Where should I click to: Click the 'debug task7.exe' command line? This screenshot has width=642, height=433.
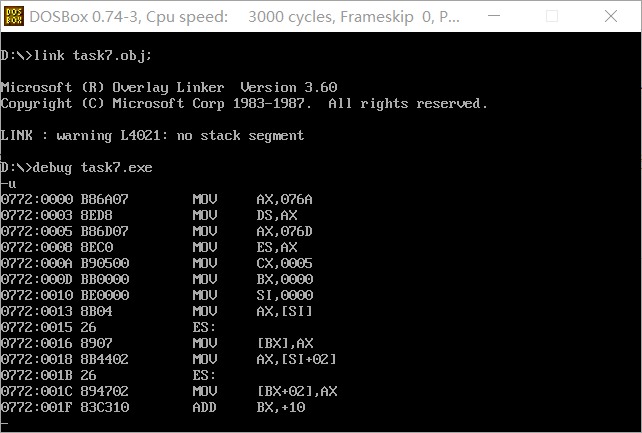76,167
